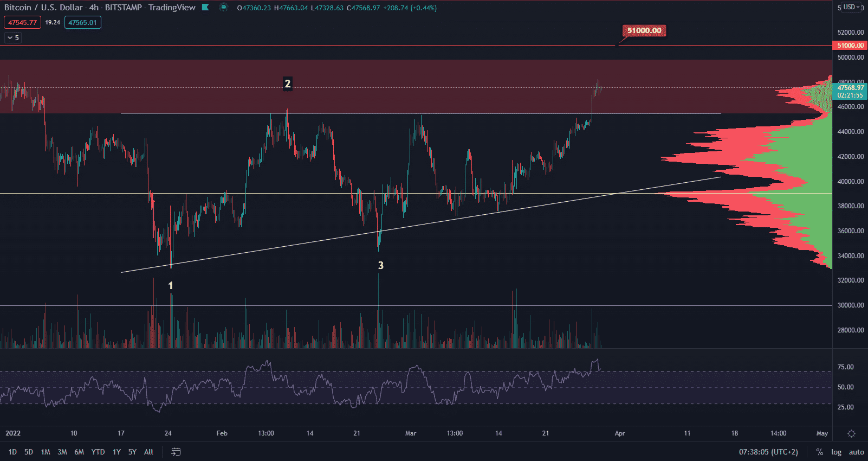Image resolution: width=868 pixels, height=461 pixels.
Task: Toggle percent scale mode
Action: pyautogui.click(x=820, y=452)
